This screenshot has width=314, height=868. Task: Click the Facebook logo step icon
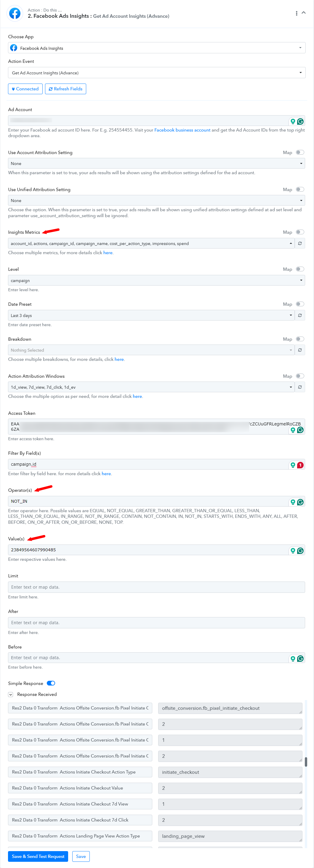[x=15, y=13]
